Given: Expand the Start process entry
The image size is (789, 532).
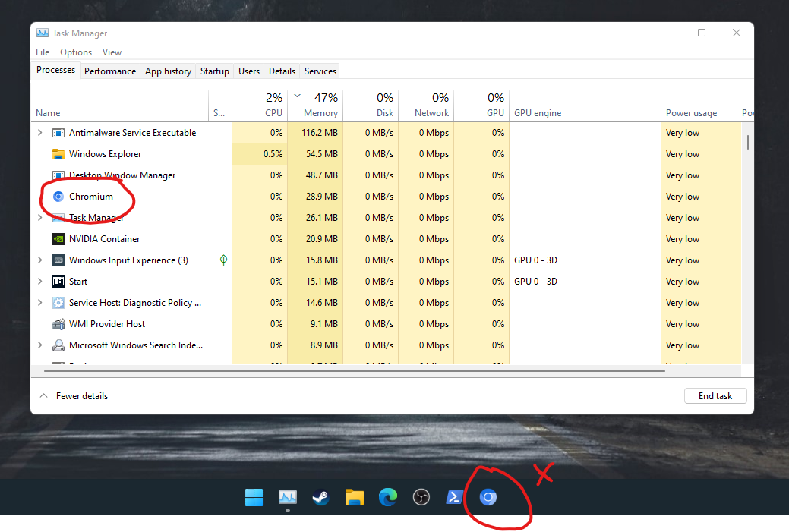Looking at the screenshot, I should (x=39, y=282).
